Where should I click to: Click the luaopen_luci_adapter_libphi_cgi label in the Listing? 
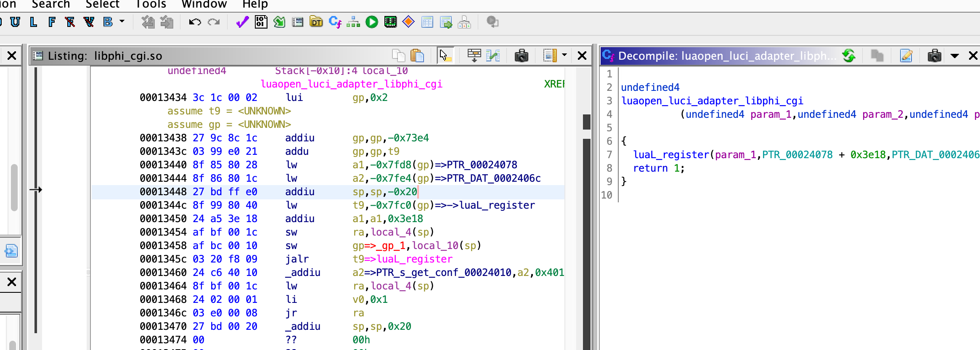tap(351, 84)
